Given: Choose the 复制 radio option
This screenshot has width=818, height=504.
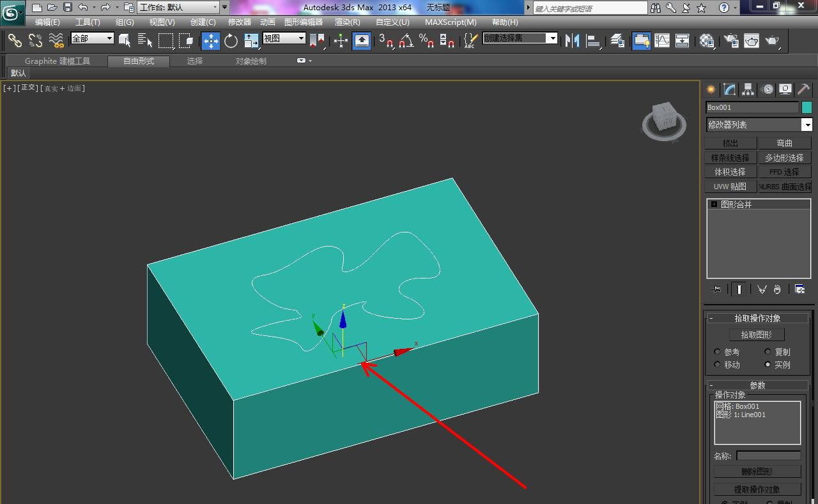Looking at the screenshot, I should [768, 352].
